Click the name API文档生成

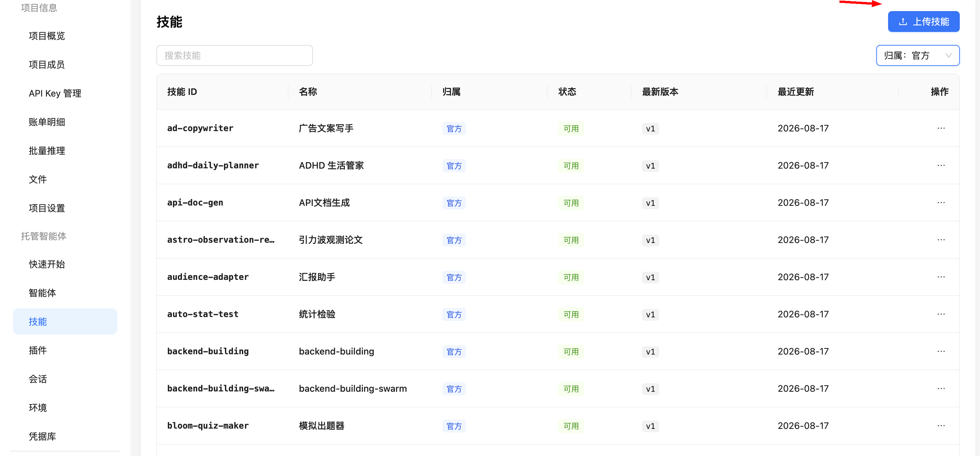[324, 203]
